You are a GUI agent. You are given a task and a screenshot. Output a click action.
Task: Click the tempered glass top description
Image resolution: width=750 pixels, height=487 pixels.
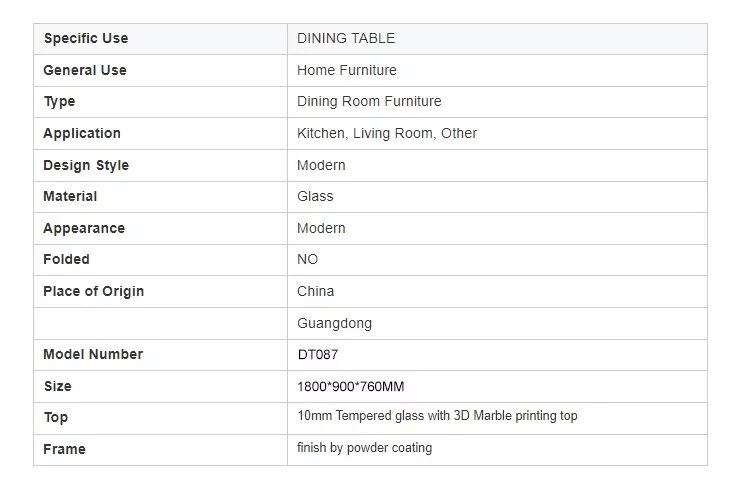click(x=437, y=416)
